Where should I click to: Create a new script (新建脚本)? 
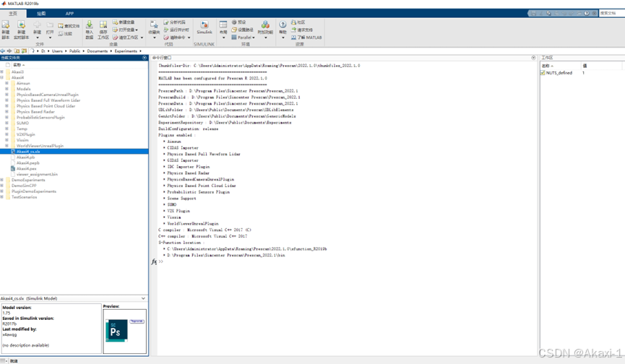[x=6, y=30]
